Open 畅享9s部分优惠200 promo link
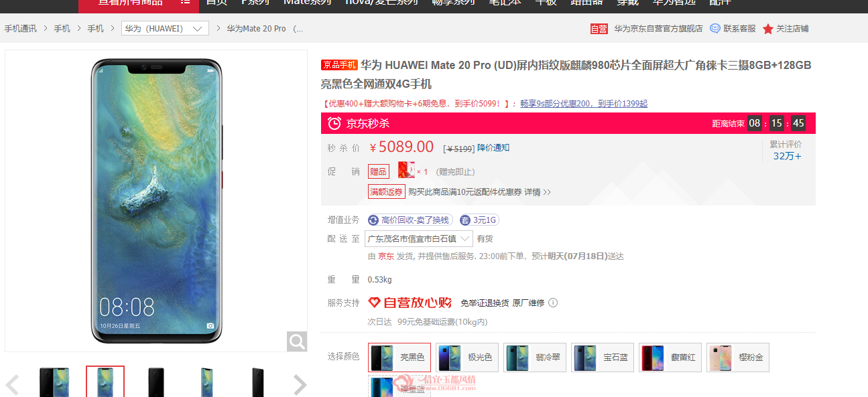 tap(584, 104)
